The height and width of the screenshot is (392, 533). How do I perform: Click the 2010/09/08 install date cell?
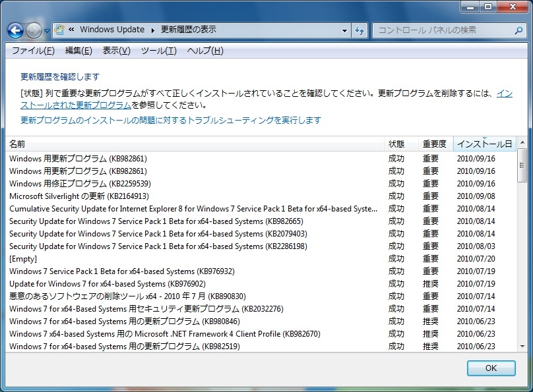coord(476,196)
